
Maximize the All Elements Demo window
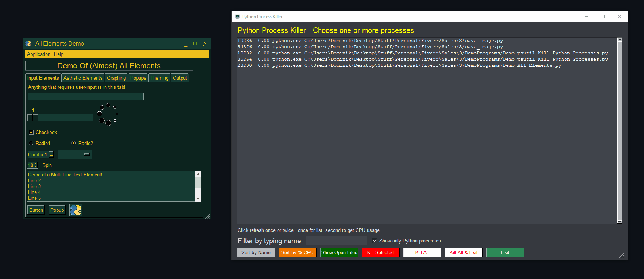pyautogui.click(x=195, y=44)
